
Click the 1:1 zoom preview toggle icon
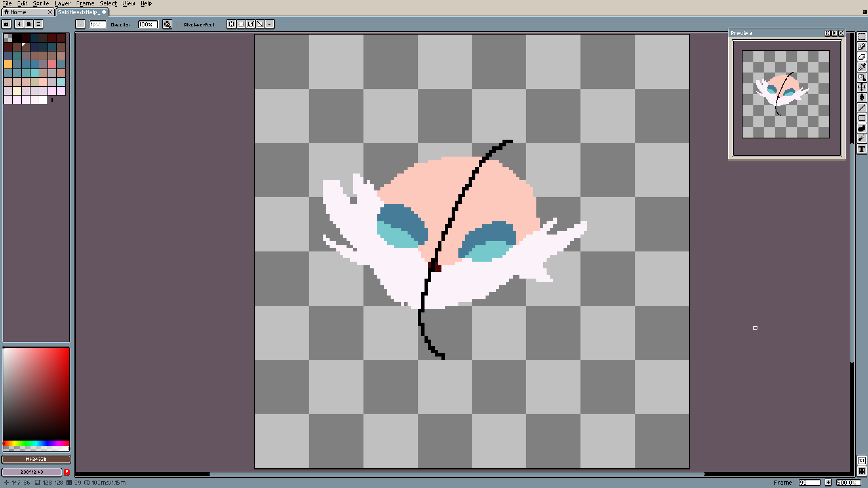point(862,461)
